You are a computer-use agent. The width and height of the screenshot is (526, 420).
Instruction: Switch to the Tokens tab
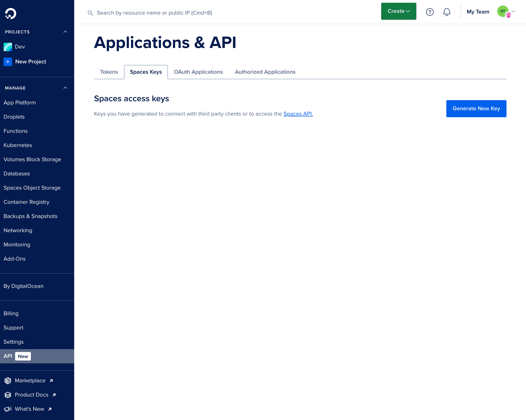(x=109, y=72)
